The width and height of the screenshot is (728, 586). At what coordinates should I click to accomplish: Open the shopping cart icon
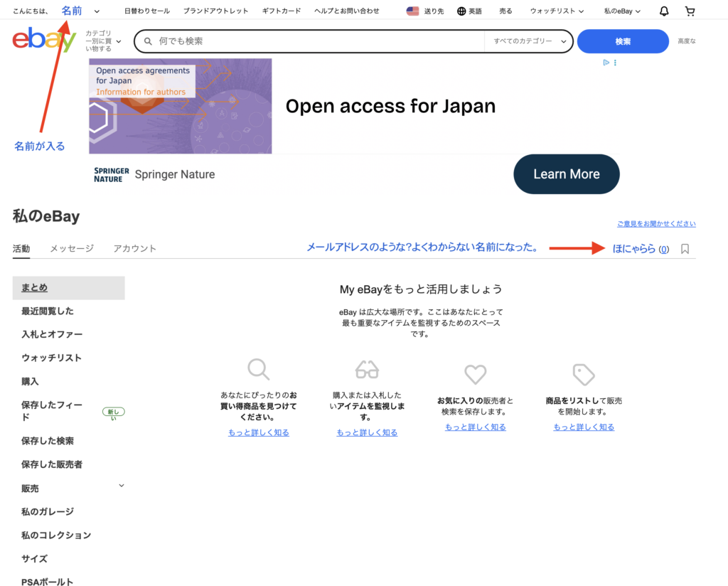point(690,11)
